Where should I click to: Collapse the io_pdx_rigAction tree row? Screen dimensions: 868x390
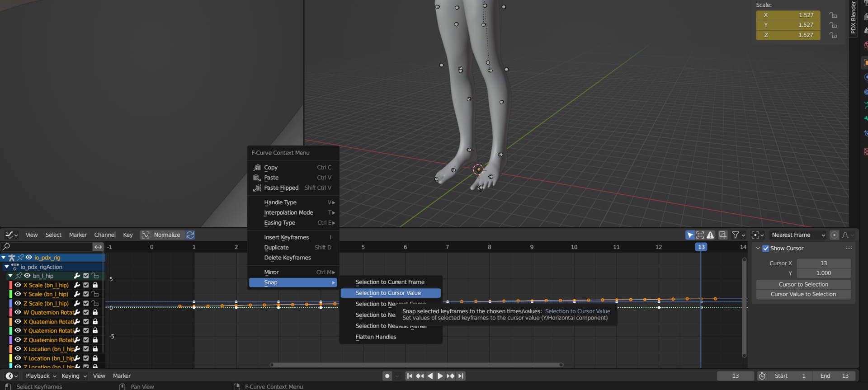click(x=7, y=267)
